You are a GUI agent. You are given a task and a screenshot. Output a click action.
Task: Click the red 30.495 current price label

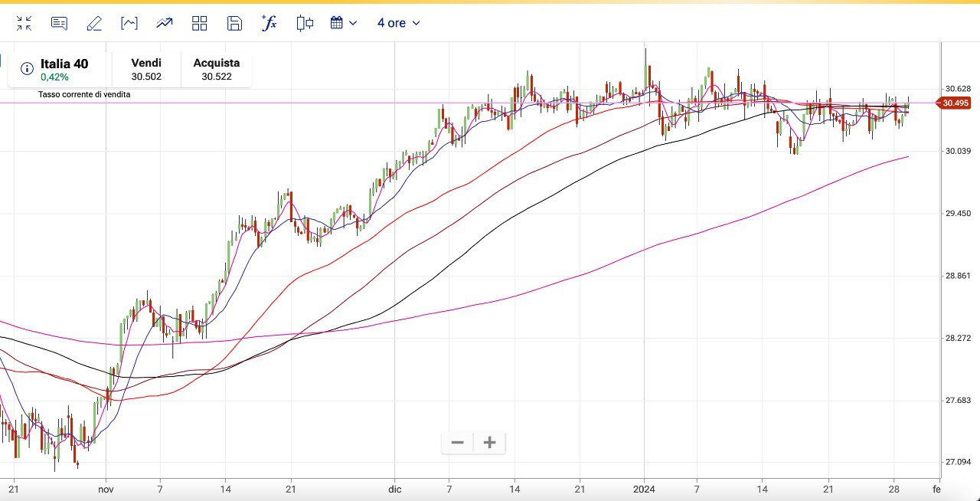coord(955,103)
